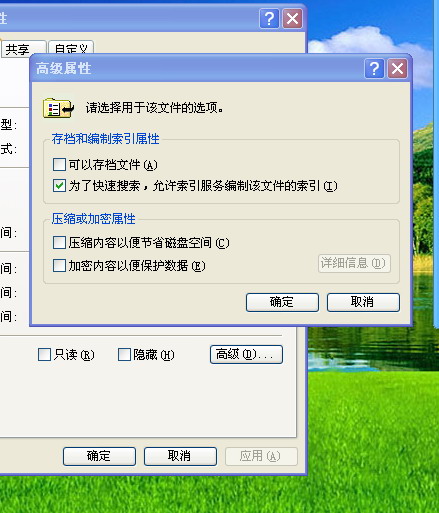
Task: Tick the 隐藏 hidden checkbox
Action: click(x=124, y=355)
